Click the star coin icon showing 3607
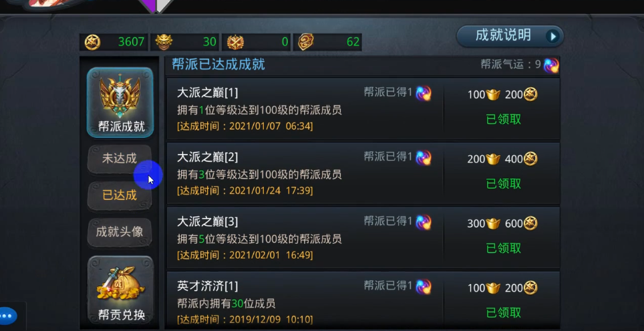Viewport: 644px width, 331px height. pyautogui.click(x=92, y=42)
